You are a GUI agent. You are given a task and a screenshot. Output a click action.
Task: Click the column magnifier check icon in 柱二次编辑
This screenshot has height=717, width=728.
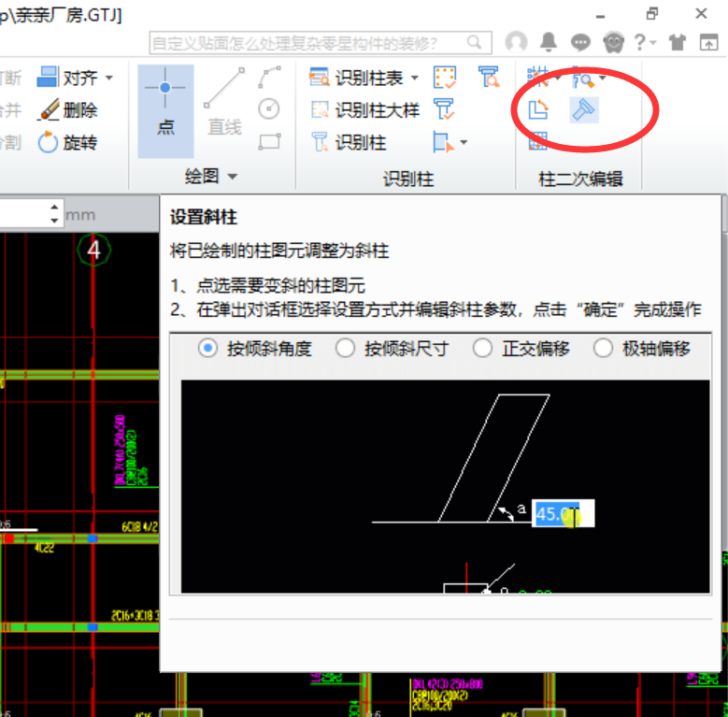(583, 77)
